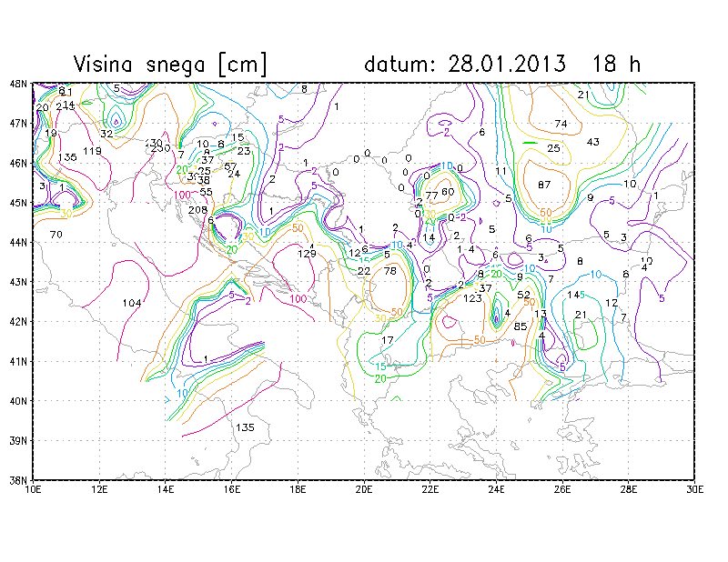
Task: Click the 30E longitude axis label
Action: point(694,489)
